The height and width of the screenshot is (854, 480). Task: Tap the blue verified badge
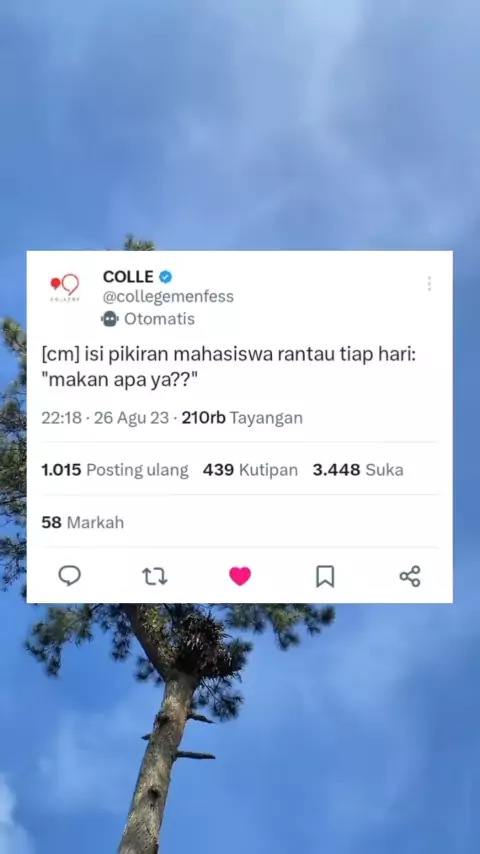[166, 277]
